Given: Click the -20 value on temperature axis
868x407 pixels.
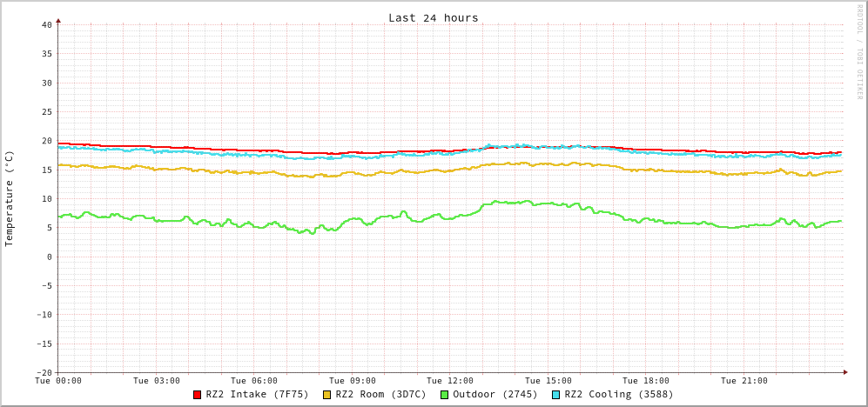Looking at the screenshot, I should pyautogui.click(x=44, y=372).
